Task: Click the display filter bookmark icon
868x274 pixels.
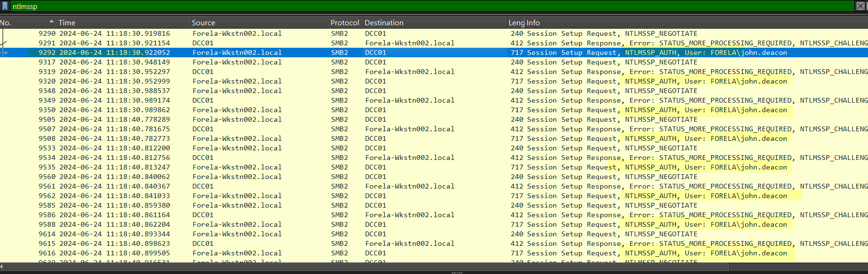Action: 5,6
